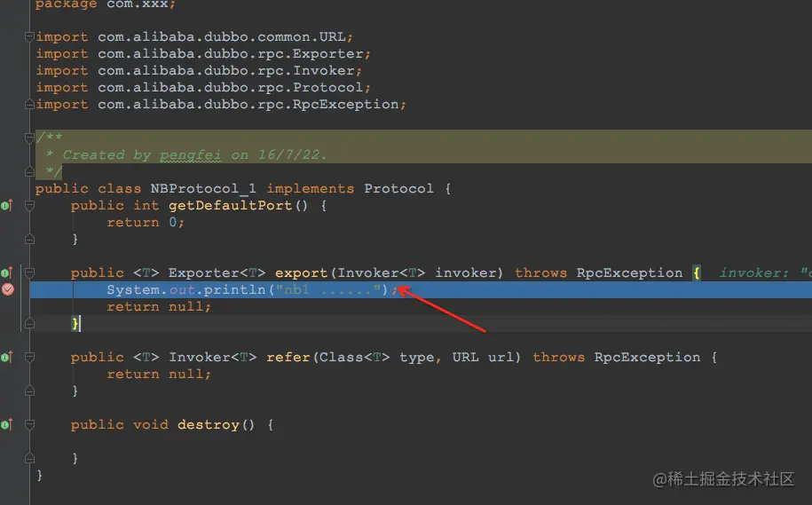Collapse the refer method body
The image size is (812, 505).
coord(29,357)
